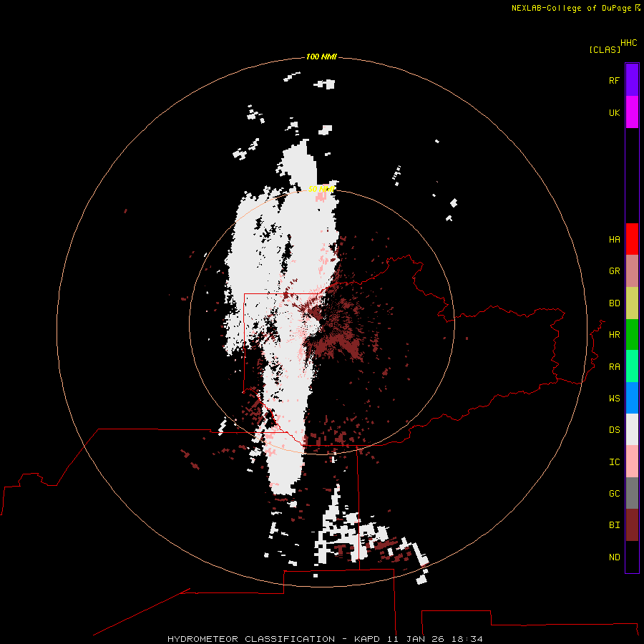The height and width of the screenshot is (644, 644).
Task: Click the 'HA' legend label
Action: pos(614,240)
